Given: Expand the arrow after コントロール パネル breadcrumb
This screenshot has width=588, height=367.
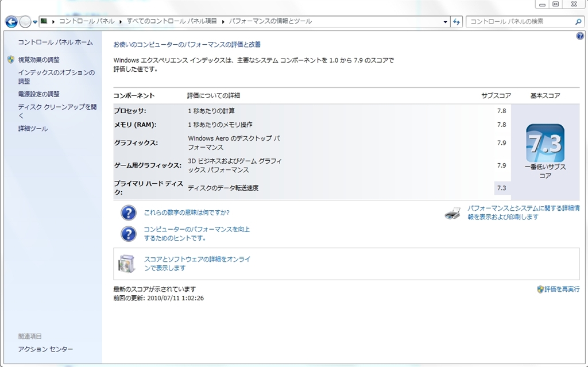Looking at the screenshot, I should pyautogui.click(x=121, y=21).
